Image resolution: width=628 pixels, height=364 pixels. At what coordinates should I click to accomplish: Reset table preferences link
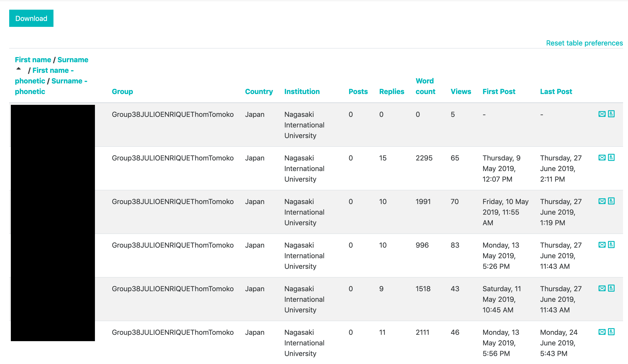pyautogui.click(x=584, y=43)
